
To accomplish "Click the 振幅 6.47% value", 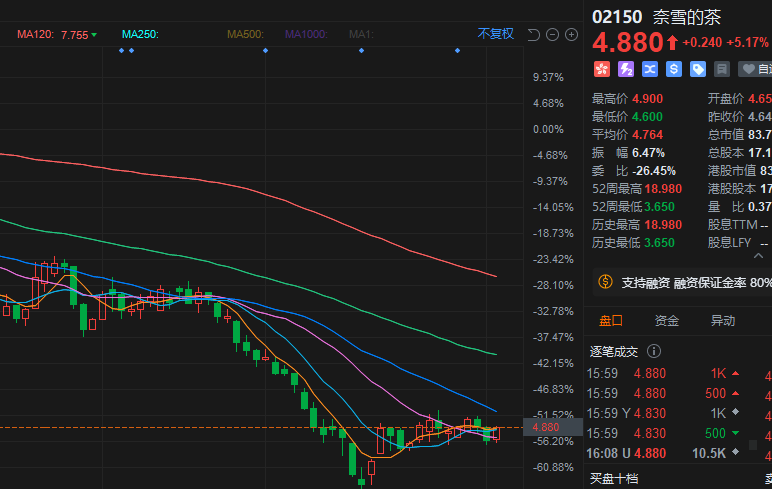I will coord(648,153).
